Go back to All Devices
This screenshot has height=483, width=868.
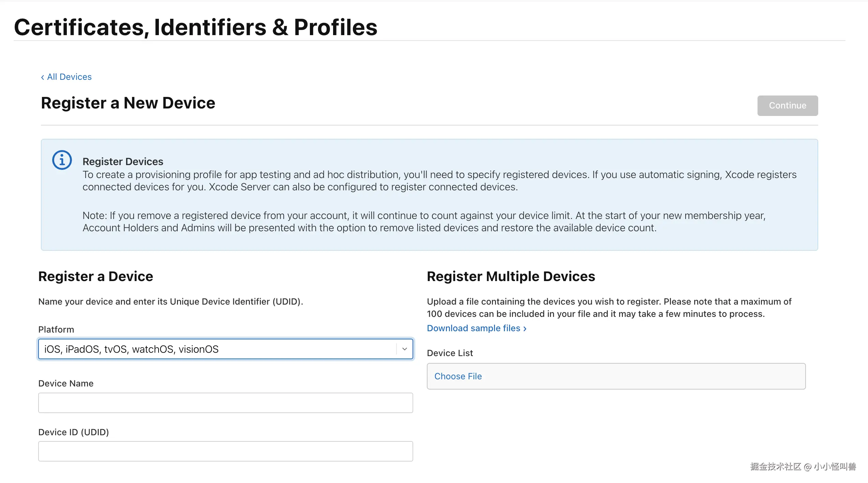[69, 77]
